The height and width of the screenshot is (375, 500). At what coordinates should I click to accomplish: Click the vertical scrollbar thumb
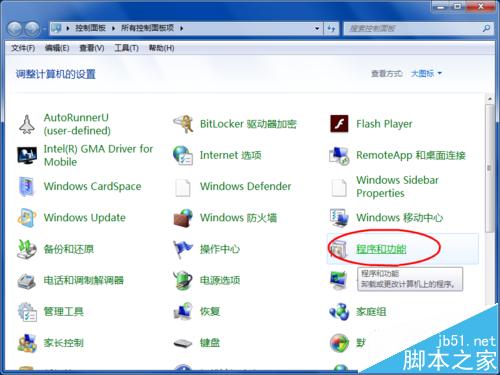[x=489, y=168]
